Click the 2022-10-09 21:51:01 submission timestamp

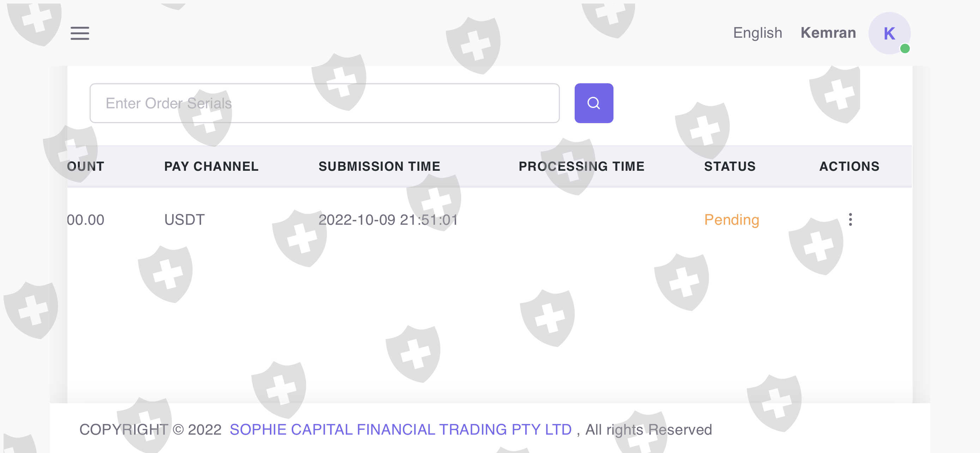point(388,220)
